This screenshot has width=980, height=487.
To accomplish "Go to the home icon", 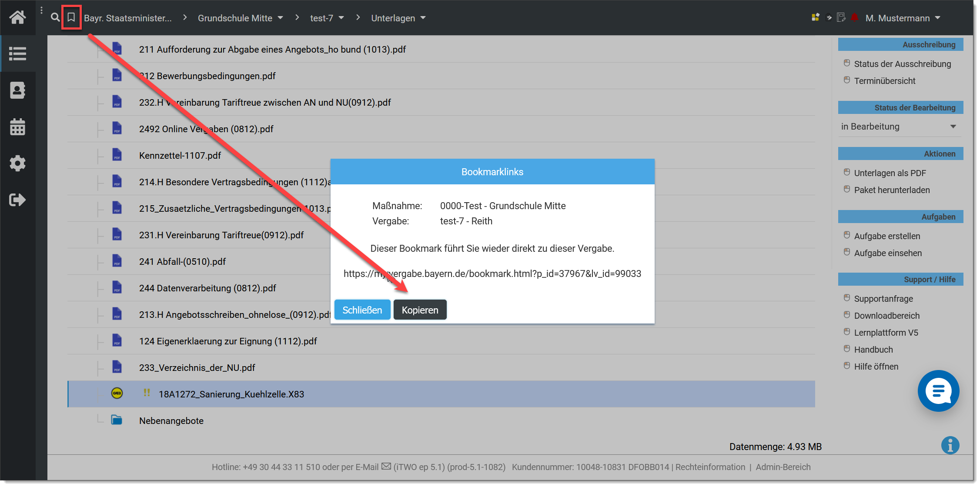I will coord(17,17).
